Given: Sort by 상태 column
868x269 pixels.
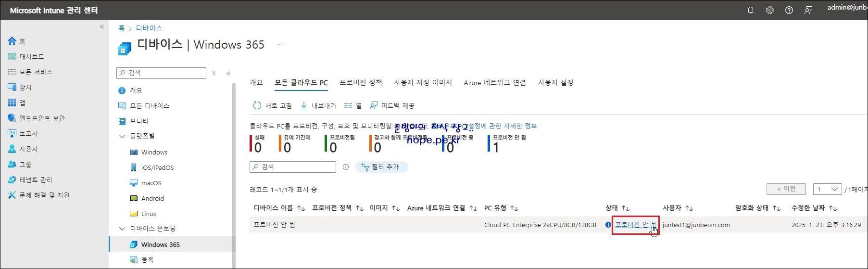Looking at the screenshot, I should tap(617, 208).
